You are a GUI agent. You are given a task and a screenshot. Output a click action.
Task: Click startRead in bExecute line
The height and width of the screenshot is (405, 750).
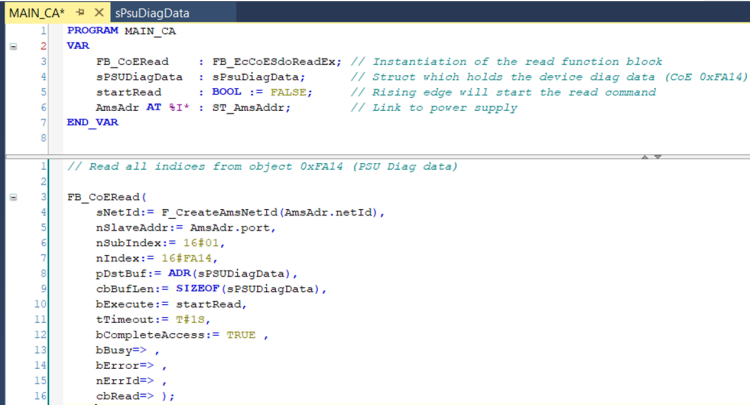click(x=208, y=304)
